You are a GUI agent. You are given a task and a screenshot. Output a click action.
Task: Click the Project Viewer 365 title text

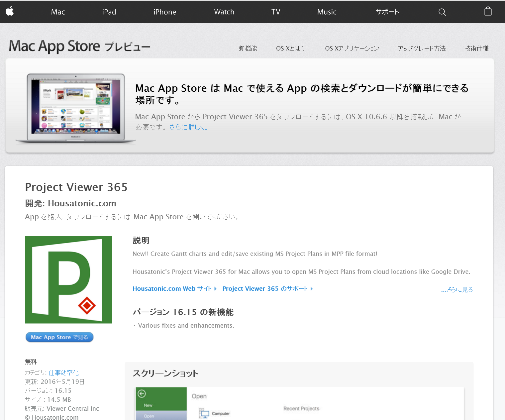pos(76,187)
